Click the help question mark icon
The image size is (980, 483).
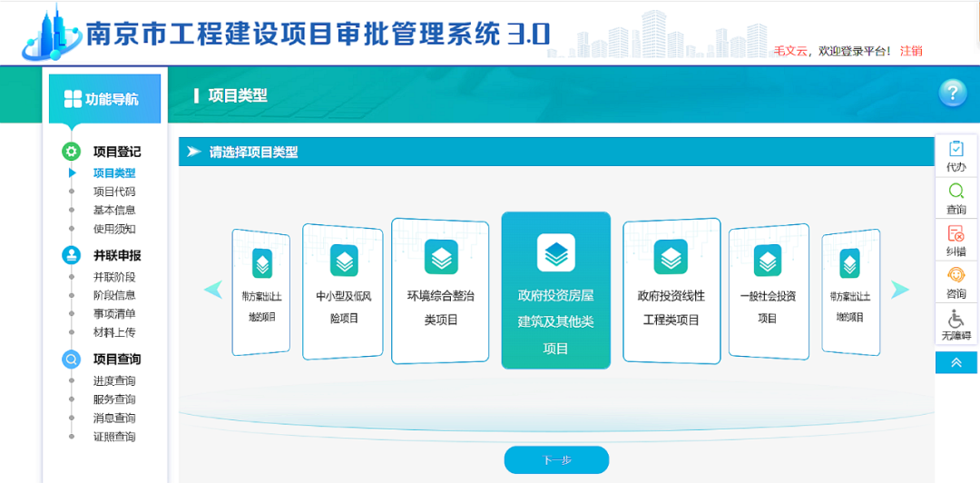click(x=952, y=92)
